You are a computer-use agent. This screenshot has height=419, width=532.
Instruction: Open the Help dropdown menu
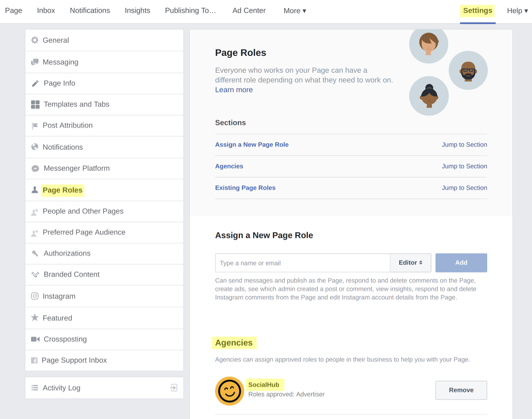pos(517,11)
